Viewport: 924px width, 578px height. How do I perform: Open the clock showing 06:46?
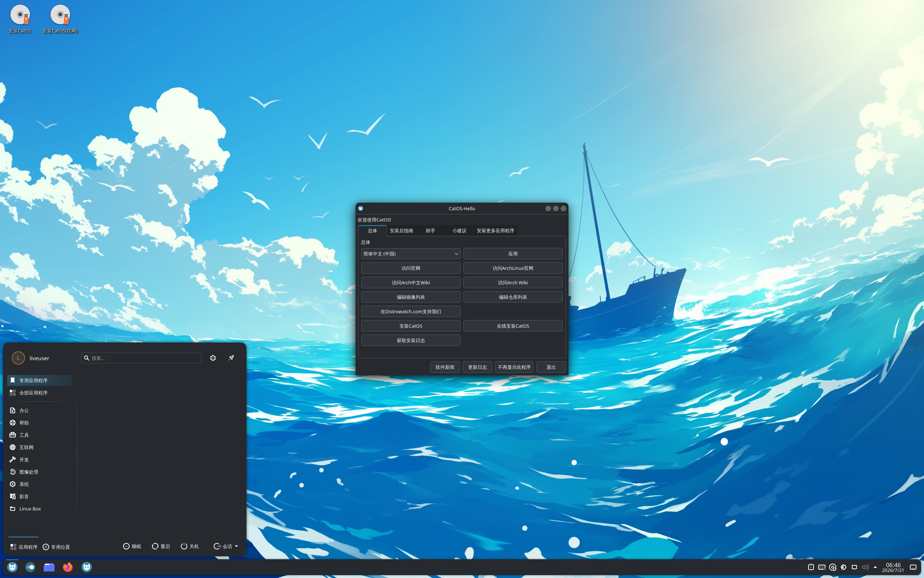pyautogui.click(x=893, y=567)
